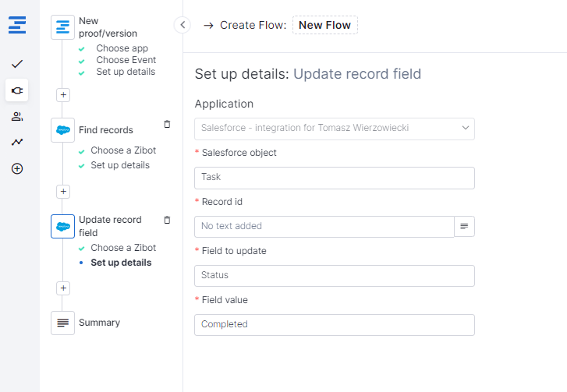This screenshot has width=567, height=392.
Task: Open Set up details under Find records
Action: click(120, 165)
